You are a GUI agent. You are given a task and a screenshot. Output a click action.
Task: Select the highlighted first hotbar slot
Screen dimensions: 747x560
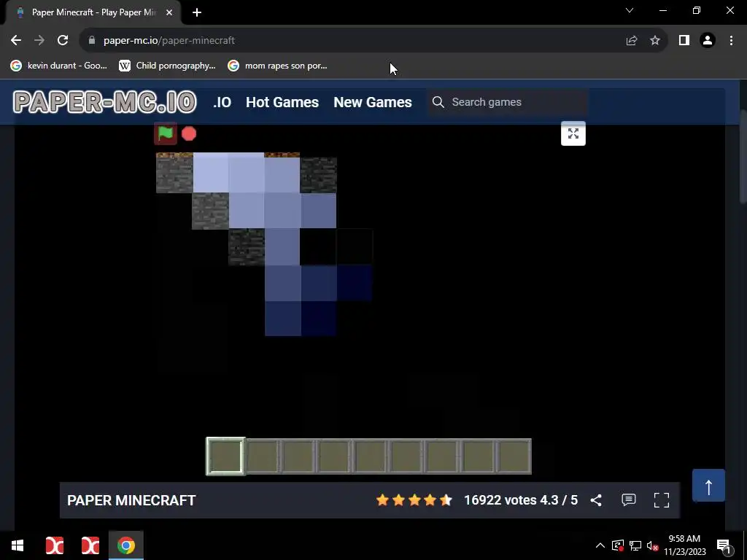225,456
